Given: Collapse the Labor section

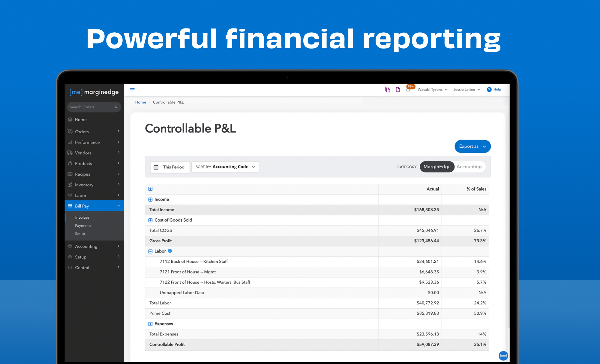Looking at the screenshot, I should point(150,251).
